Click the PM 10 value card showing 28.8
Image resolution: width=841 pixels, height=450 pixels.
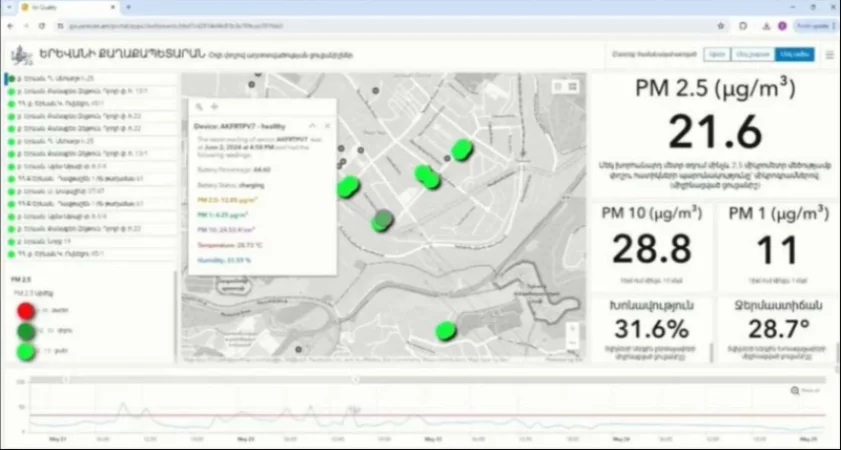[652, 246]
